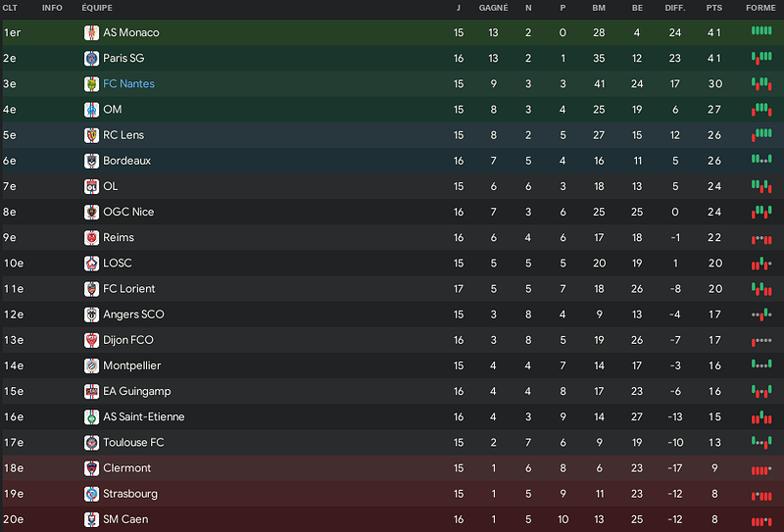This screenshot has height=532, width=784.
Task: Click Clermont's recent form bars
Action: click(x=761, y=470)
